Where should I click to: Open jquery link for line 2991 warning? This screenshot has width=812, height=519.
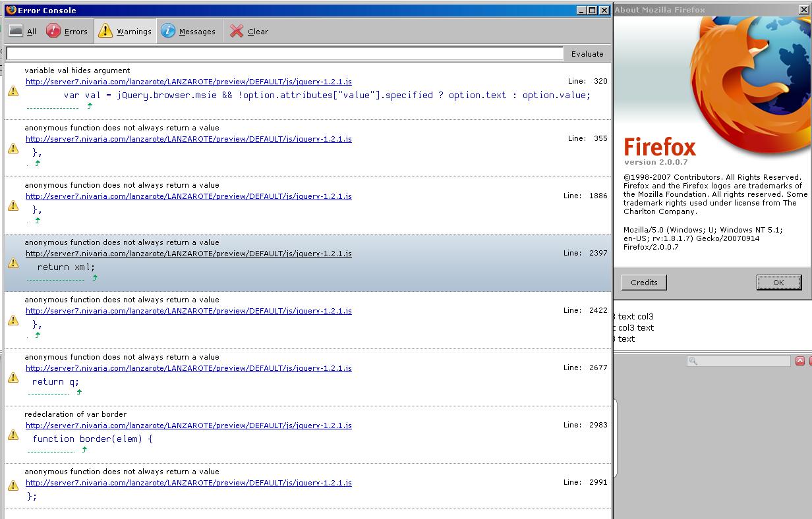coord(188,483)
